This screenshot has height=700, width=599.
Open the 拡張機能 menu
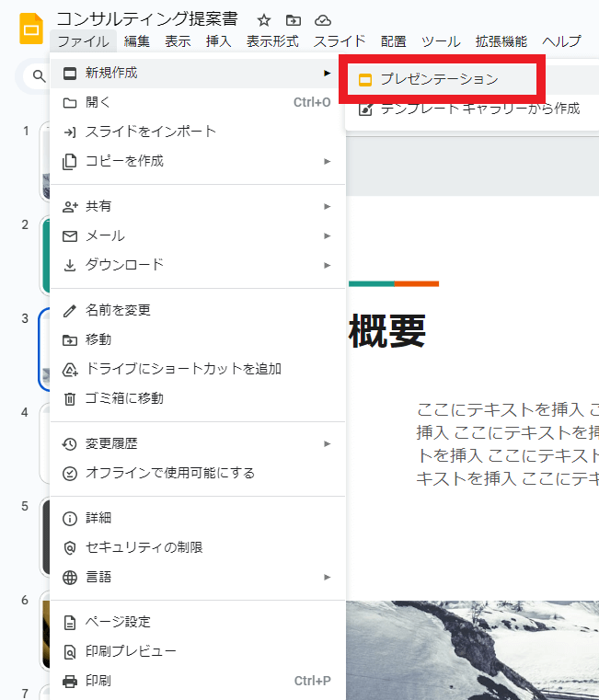click(501, 41)
